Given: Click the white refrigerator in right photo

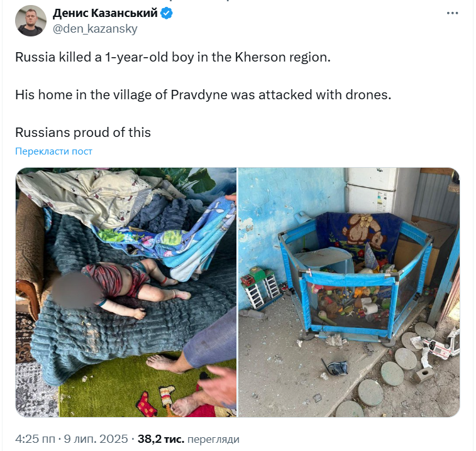Looking at the screenshot, I should point(370,191).
